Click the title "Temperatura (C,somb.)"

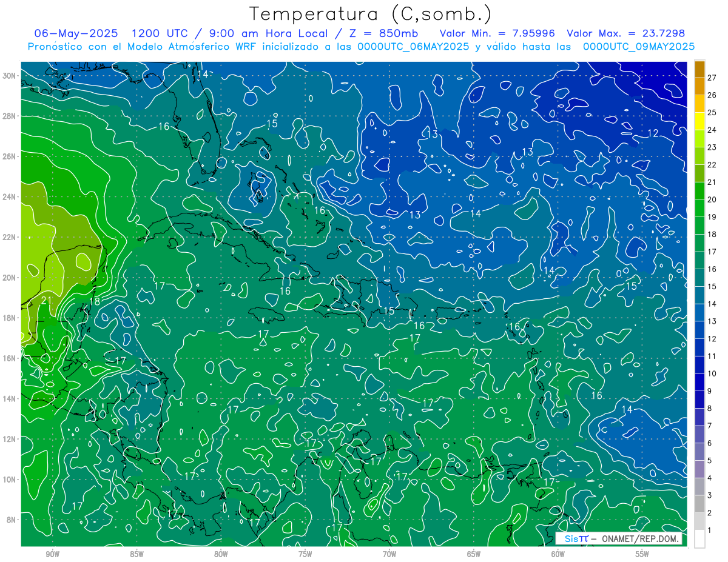click(x=371, y=13)
